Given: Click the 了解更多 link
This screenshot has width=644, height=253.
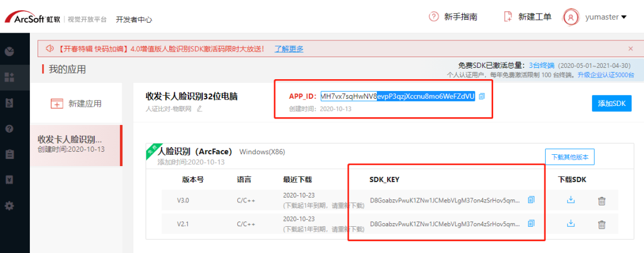Looking at the screenshot, I should click(289, 49).
